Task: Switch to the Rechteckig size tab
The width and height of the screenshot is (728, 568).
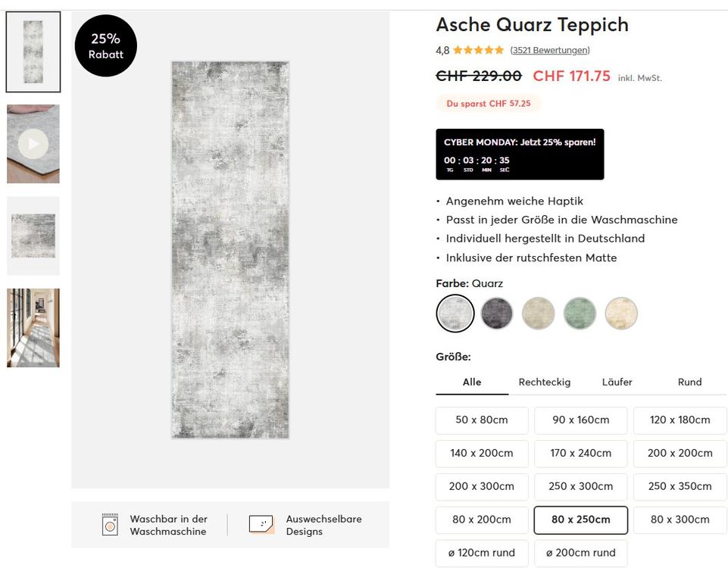Action: (x=545, y=382)
